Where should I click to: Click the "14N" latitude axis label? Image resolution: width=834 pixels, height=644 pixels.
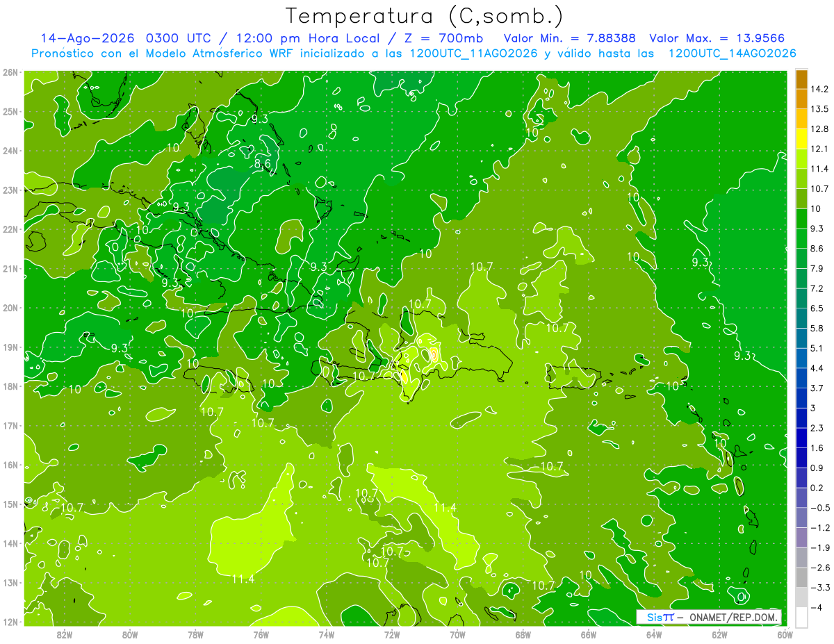pyautogui.click(x=10, y=543)
